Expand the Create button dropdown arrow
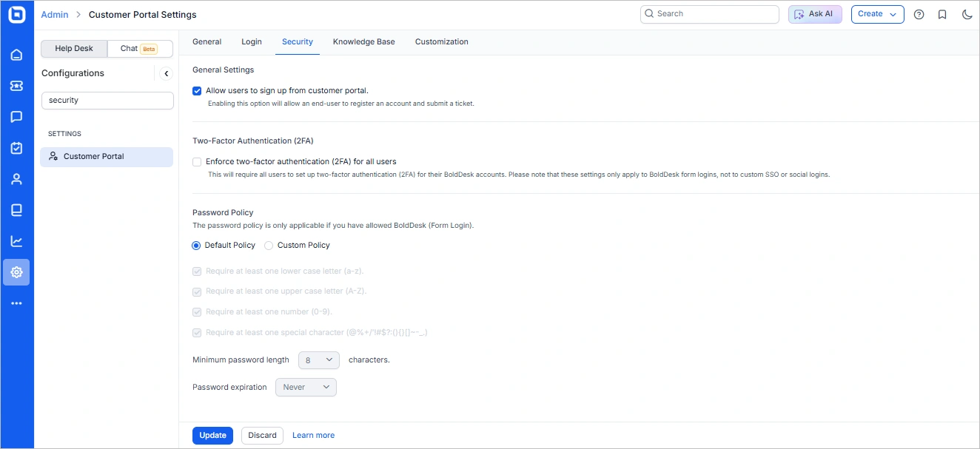This screenshot has width=980, height=449. pyautogui.click(x=893, y=14)
